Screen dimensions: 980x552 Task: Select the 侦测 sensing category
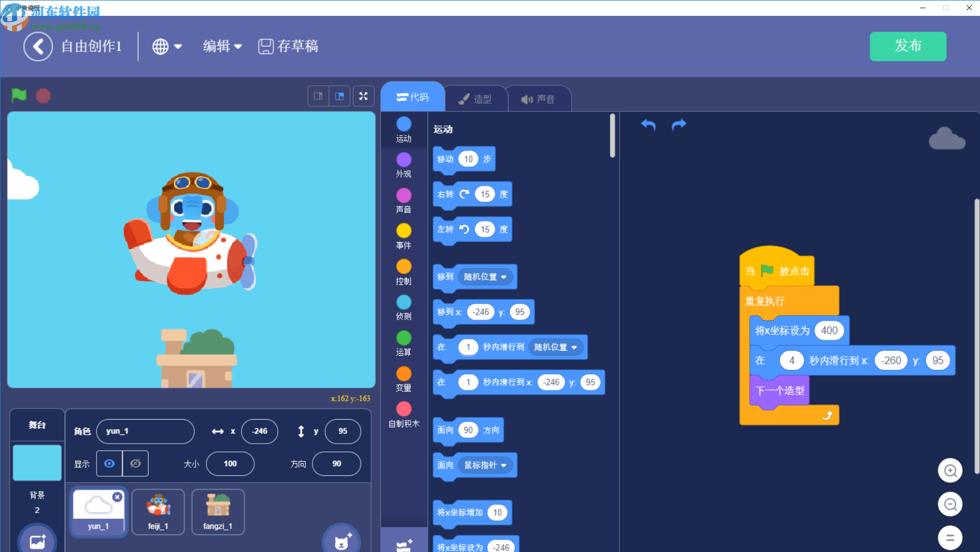403,308
